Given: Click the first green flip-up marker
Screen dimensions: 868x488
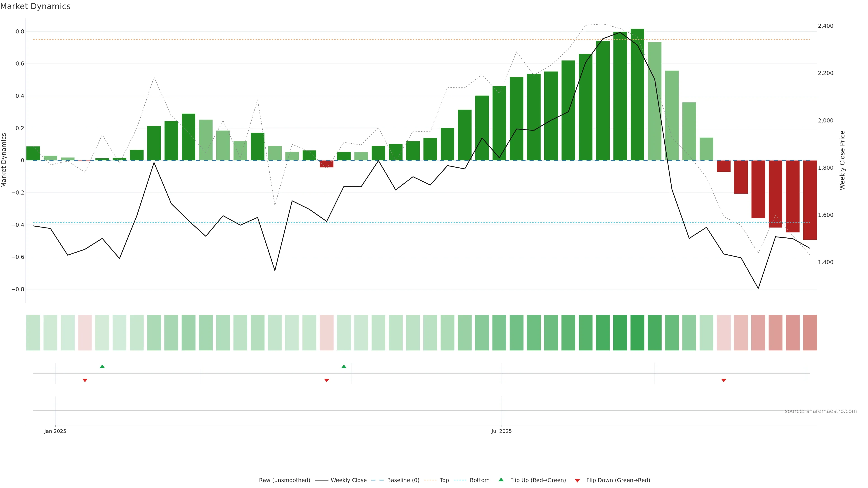Looking at the screenshot, I should coord(102,366).
